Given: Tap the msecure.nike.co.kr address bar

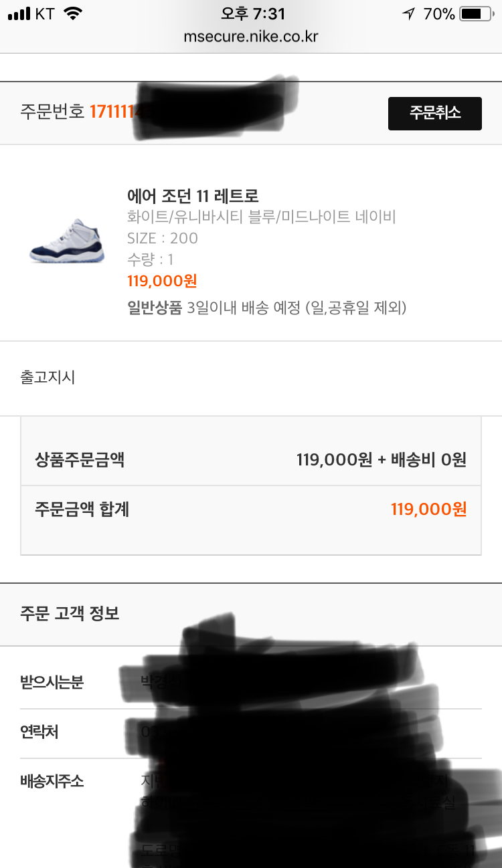Looking at the screenshot, I should tap(251, 36).
